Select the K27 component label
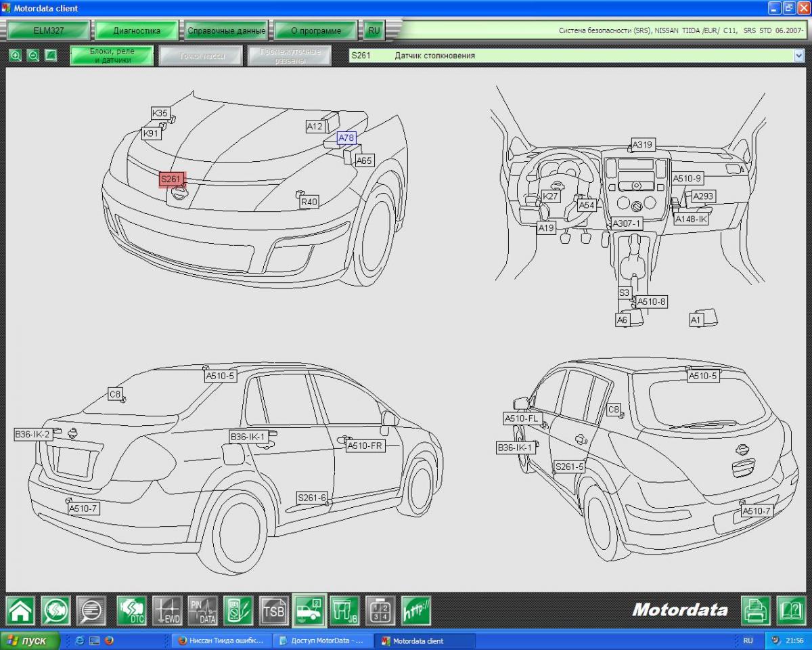 pos(551,196)
